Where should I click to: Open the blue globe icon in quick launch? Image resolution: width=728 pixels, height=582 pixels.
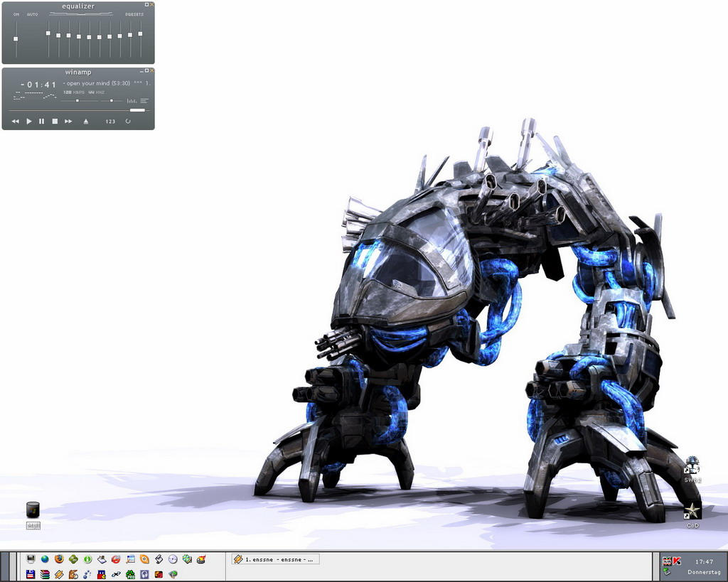tap(45, 559)
